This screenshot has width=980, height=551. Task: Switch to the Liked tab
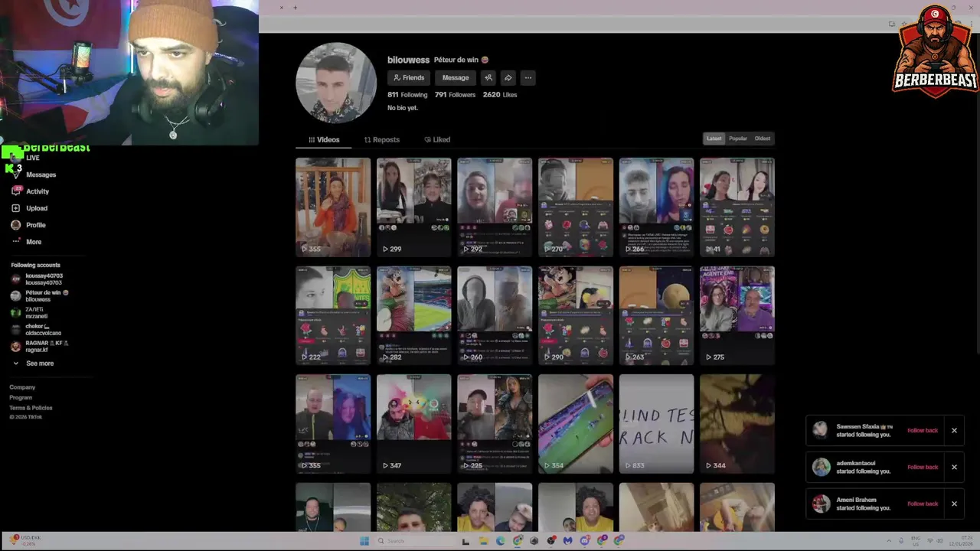437,139
